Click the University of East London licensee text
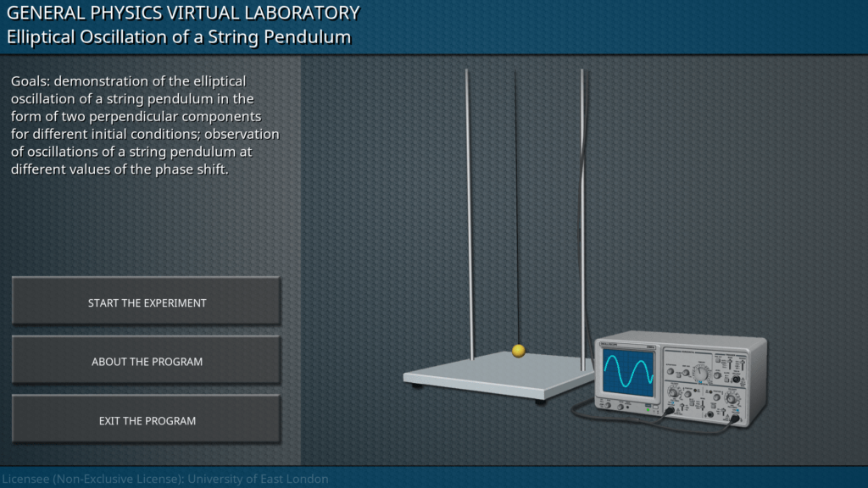The image size is (868, 488). (164, 479)
